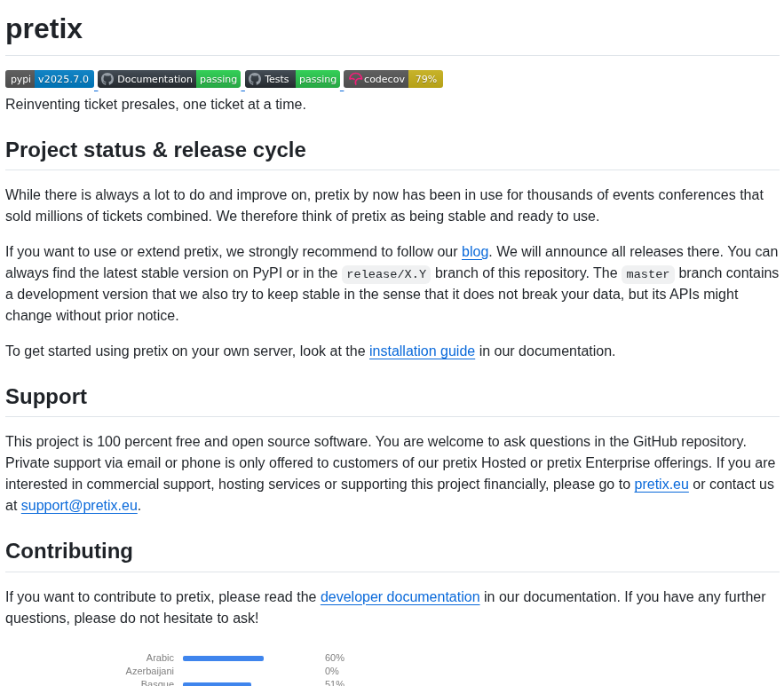Click the Basque translation progress bar
The height and width of the screenshot is (686, 784).
pos(217,684)
